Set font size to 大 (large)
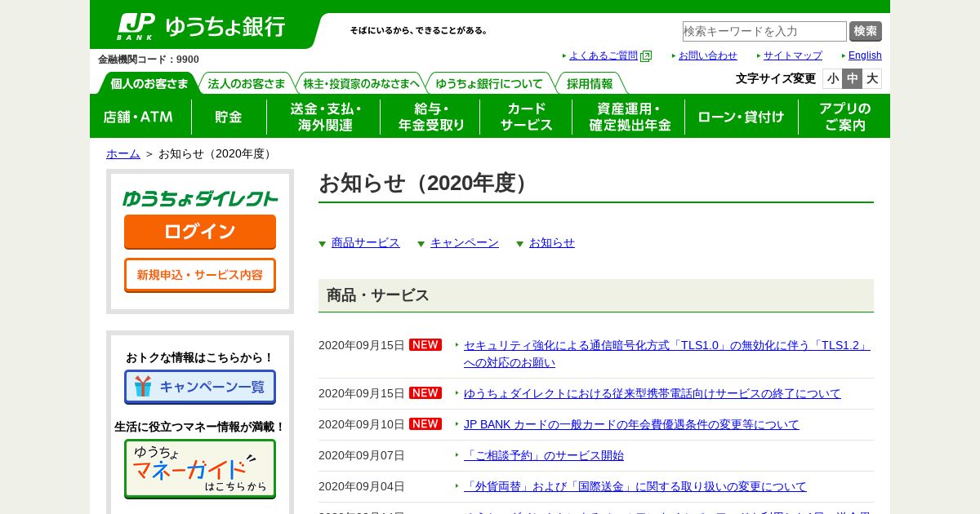The width and height of the screenshot is (980, 514). (x=871, y=78)
